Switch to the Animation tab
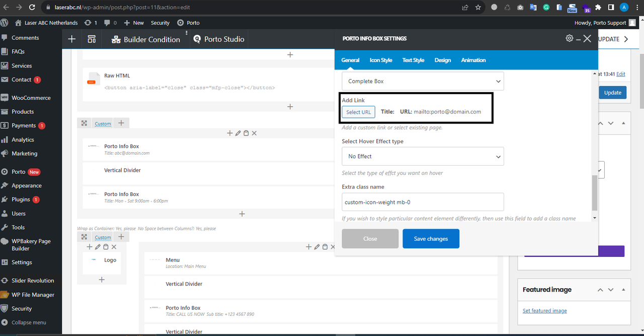The width and height of the screenshot is (644, 336). 473,60
